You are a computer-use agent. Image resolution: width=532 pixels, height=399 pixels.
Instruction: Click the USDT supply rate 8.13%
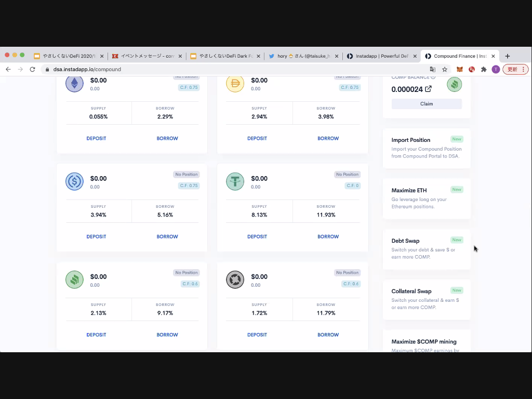click(x=259, y=215)
